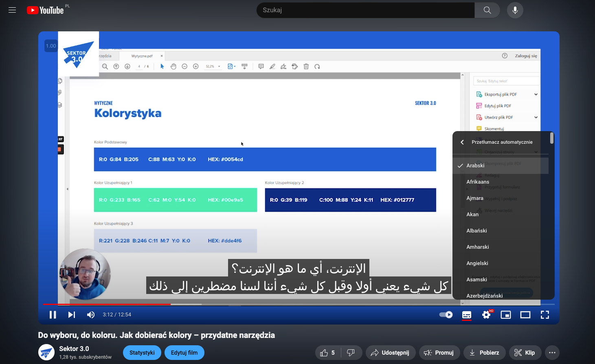Screen dimensions: 595x364
Task: Pause the video playback
Action: click(53, 315)
